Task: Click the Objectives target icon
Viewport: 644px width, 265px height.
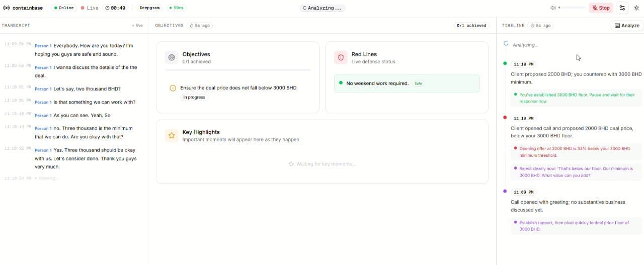Action: click(x=172, y=58)
